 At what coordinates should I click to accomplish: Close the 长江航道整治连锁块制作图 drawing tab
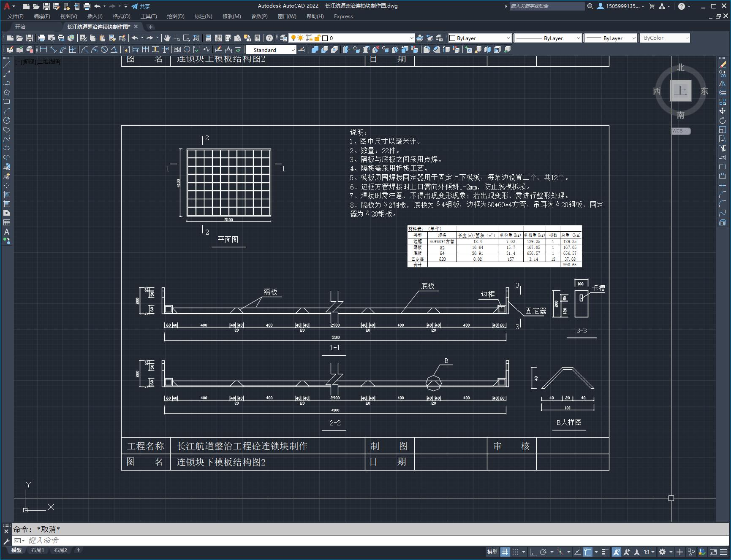pos(136,27)
